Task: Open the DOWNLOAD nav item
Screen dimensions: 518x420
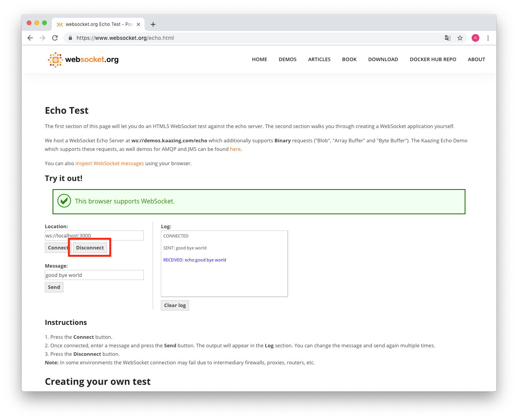Action: 383,59
